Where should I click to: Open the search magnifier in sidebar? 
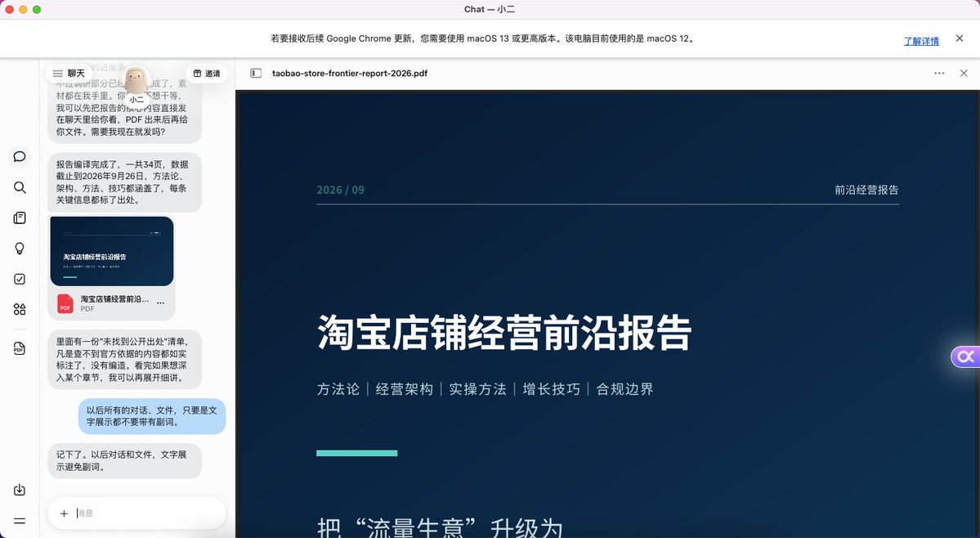tap(20, 187)
